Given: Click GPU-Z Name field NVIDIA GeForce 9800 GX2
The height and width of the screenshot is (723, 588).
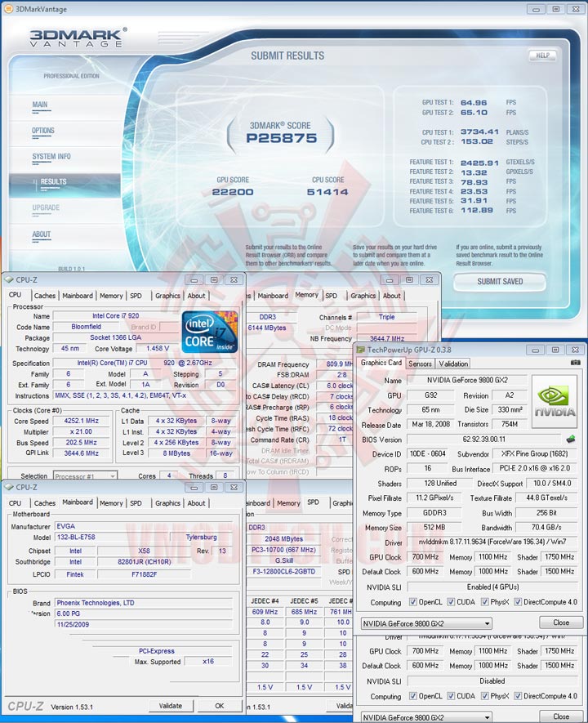Looking at the screenshot, I should point(467,381).
